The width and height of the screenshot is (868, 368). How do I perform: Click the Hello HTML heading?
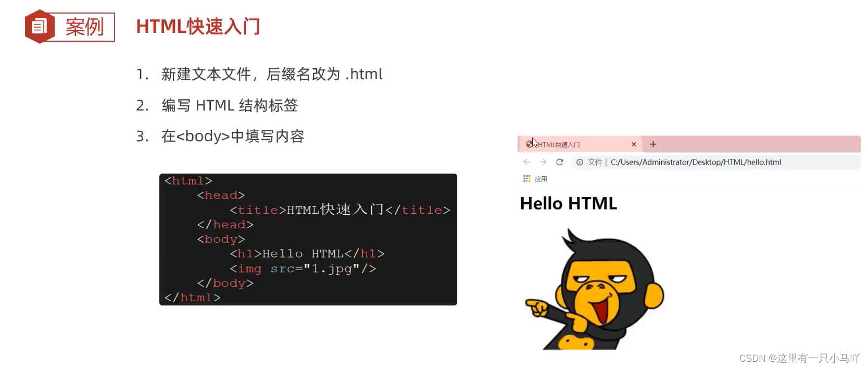[x=569, y=203]
